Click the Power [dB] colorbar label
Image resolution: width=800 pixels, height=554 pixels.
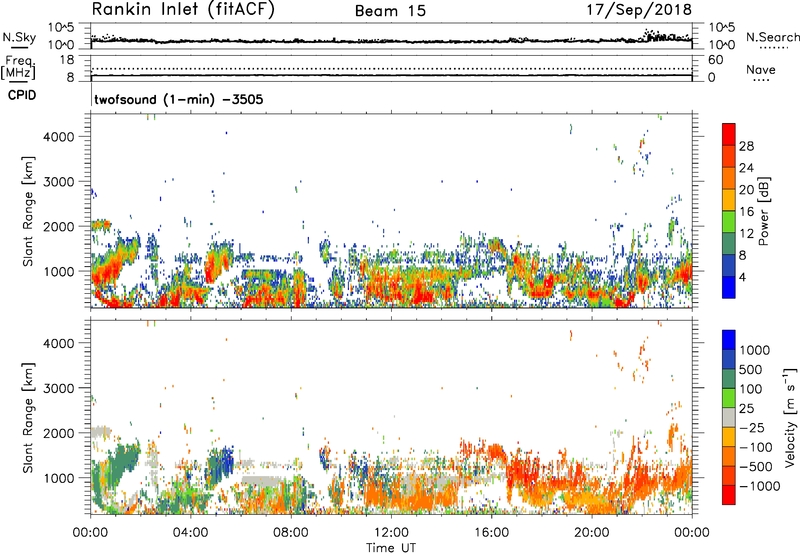click(x=763, y=211)
